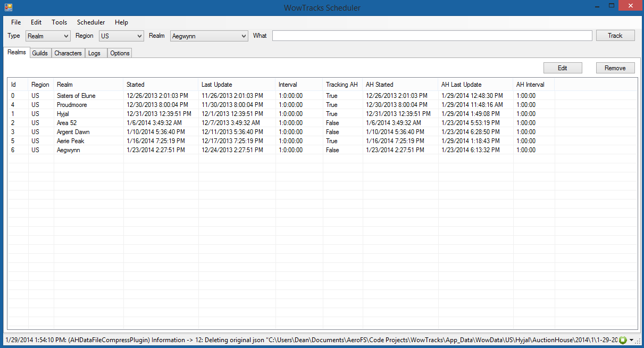The width and height of the screenshot is (644, 348).
Task: Click the Id cell showing 6
Action: (x=13, y=150)
